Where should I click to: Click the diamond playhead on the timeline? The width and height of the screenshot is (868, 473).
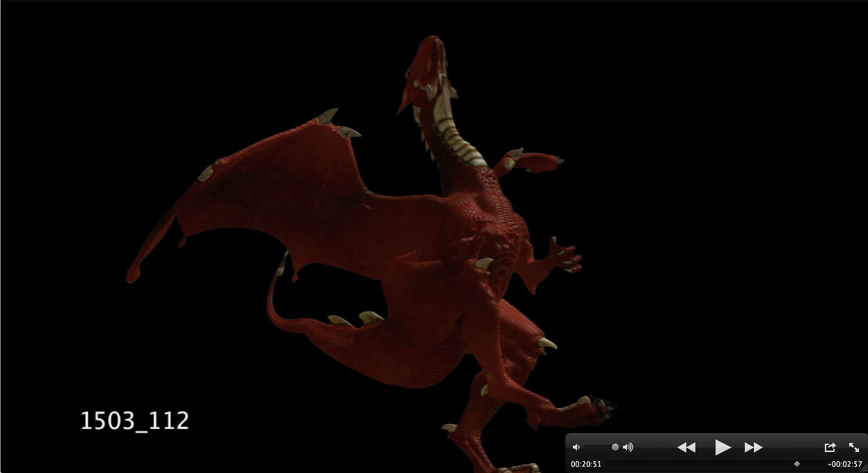point(796,463)
